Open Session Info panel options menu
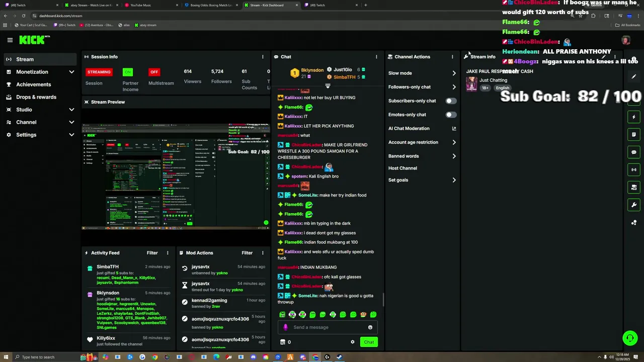The width and height of the screenshot is (644, 362). 262,57
